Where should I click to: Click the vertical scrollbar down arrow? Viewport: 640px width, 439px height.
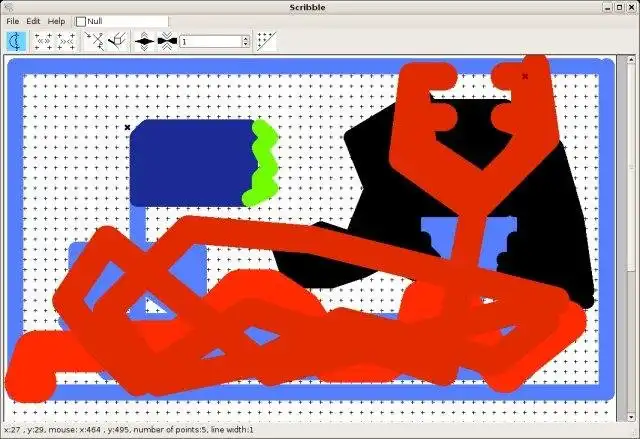631,417
